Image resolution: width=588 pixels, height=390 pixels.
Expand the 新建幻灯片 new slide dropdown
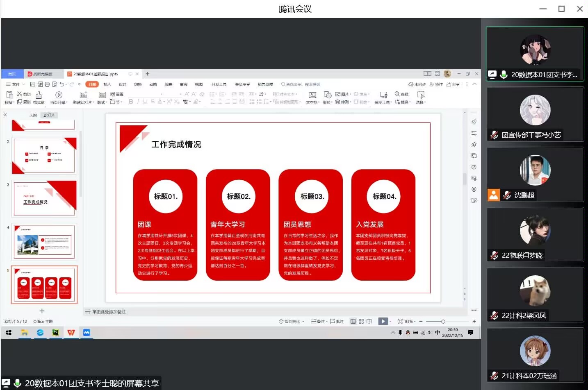84,102
